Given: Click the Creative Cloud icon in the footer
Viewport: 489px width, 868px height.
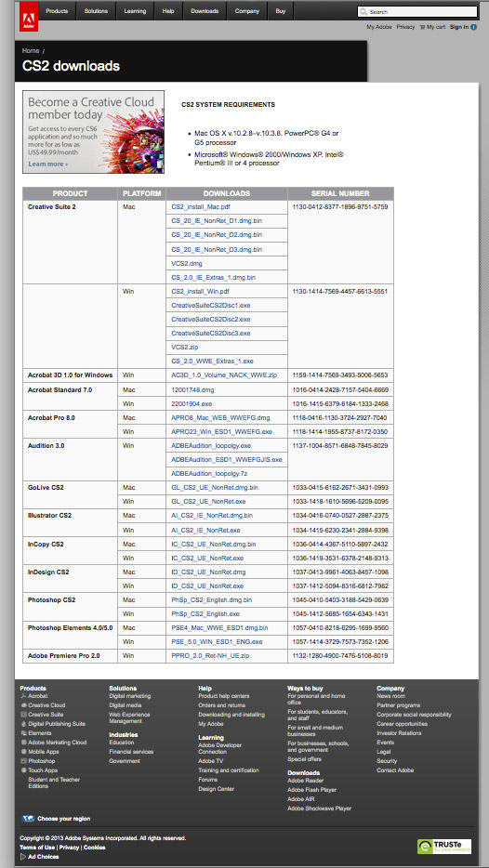Looking at the screenshot, I should (x=24, y=705).
